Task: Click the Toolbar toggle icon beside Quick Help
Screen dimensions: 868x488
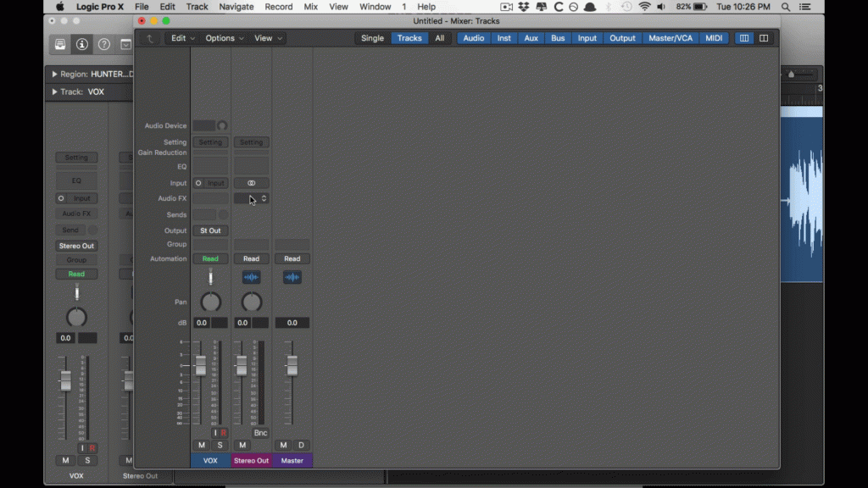Action: (126, 44)
